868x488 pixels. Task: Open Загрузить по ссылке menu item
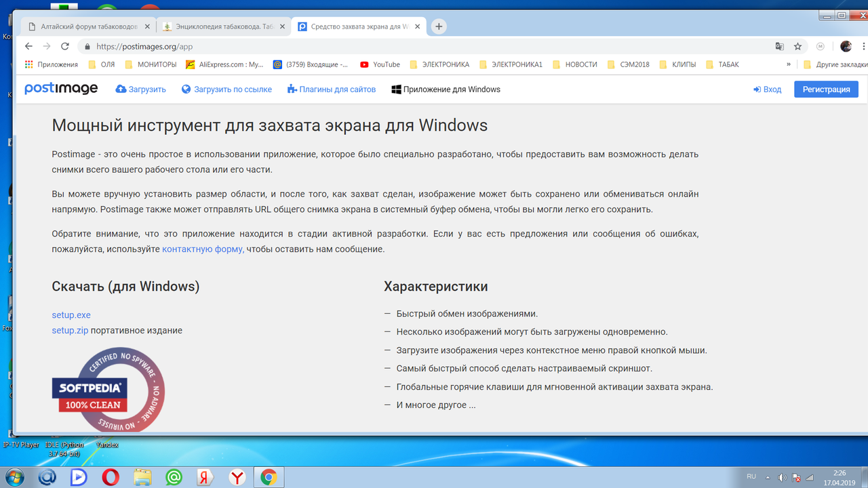click(x=226, y=89)
